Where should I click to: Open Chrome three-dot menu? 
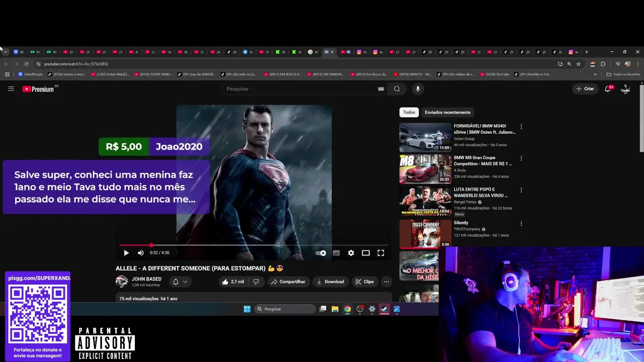tap(638, 64)
